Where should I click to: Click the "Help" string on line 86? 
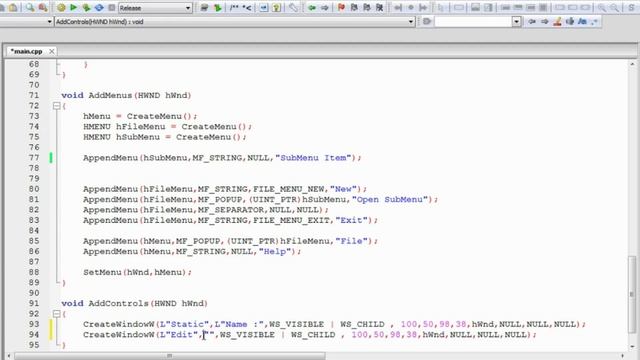click(275, 251)
